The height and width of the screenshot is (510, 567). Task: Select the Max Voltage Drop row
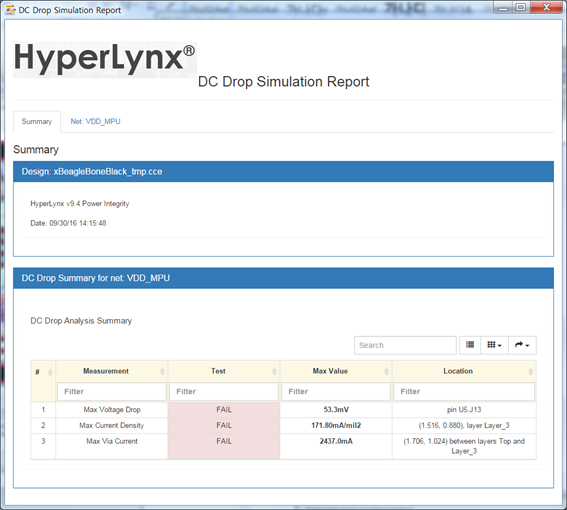(284, 410)
